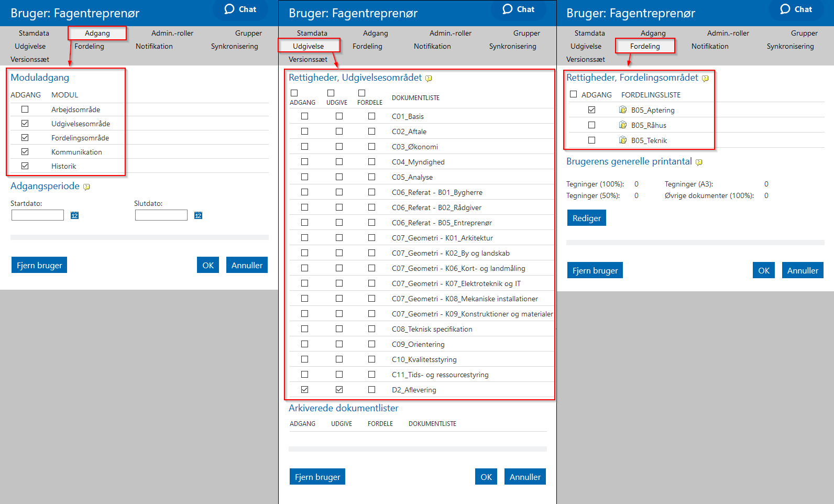Uncheck the Historik module access checkbox
Image resolution: width=834 pixels, height=504 pixels.
(x=25, y=166)
